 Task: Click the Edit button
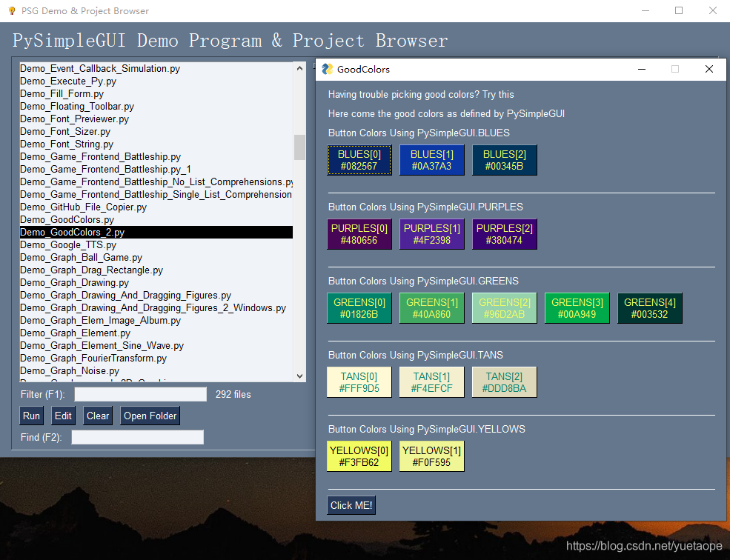[63, 416]
